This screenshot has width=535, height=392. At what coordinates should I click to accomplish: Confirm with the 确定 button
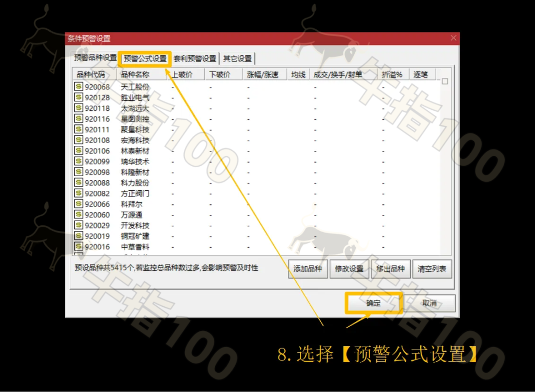(x=374, y=303)
